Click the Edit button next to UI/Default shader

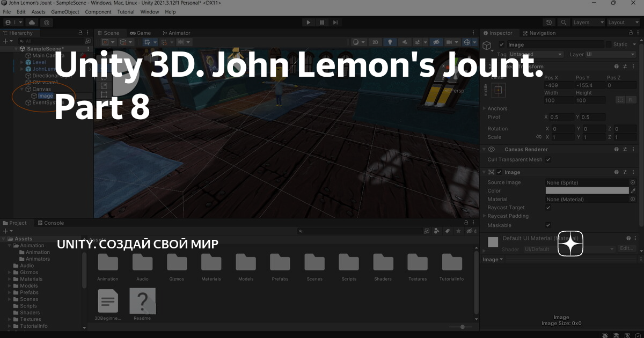(626, 248)
